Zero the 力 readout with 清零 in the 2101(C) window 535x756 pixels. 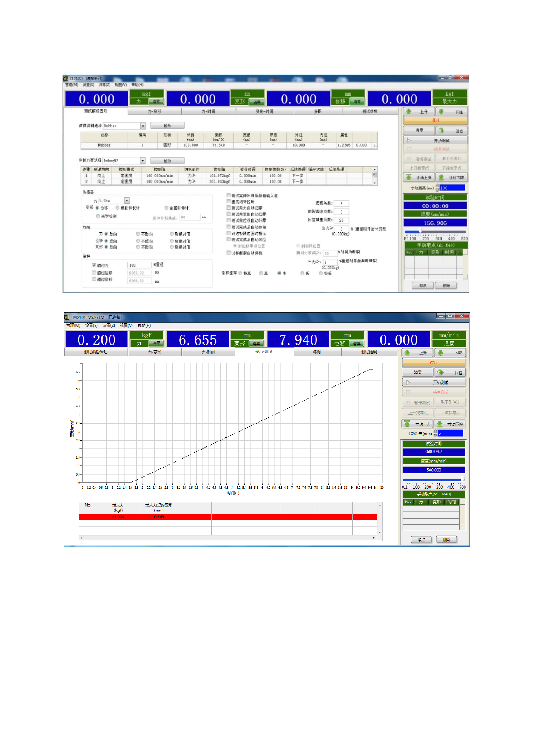pos(156,101)
